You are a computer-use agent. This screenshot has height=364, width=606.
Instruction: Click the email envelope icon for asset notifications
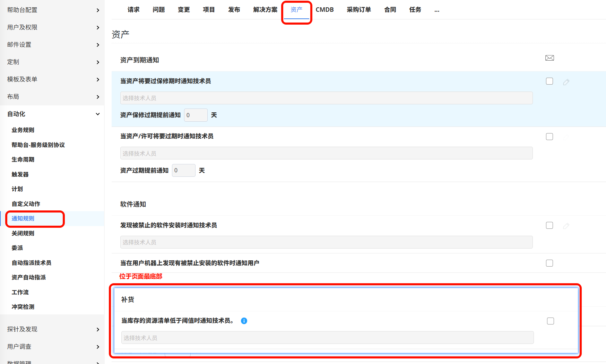point(549,58)
